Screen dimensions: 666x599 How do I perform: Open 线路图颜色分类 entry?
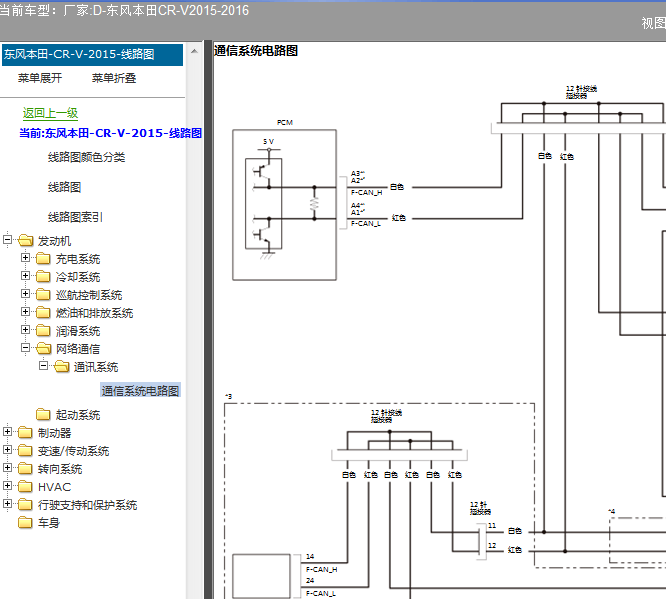click(x=86, y=157)
